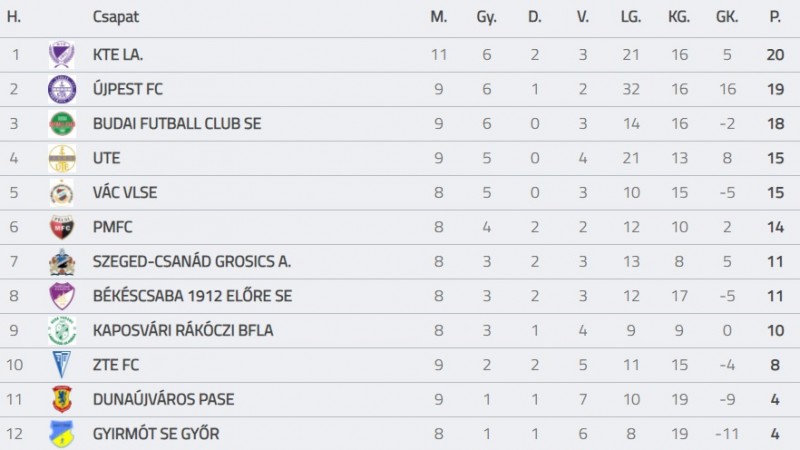This screenshot has height=450, width=800.
Task: Click the Vác VLSE team crest
Action: point(62,192)
